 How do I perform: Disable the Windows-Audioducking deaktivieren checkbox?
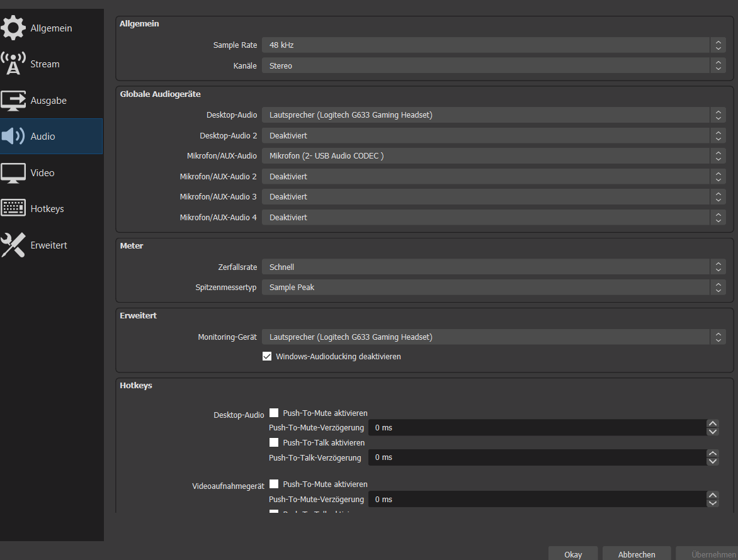click(267, 357)
